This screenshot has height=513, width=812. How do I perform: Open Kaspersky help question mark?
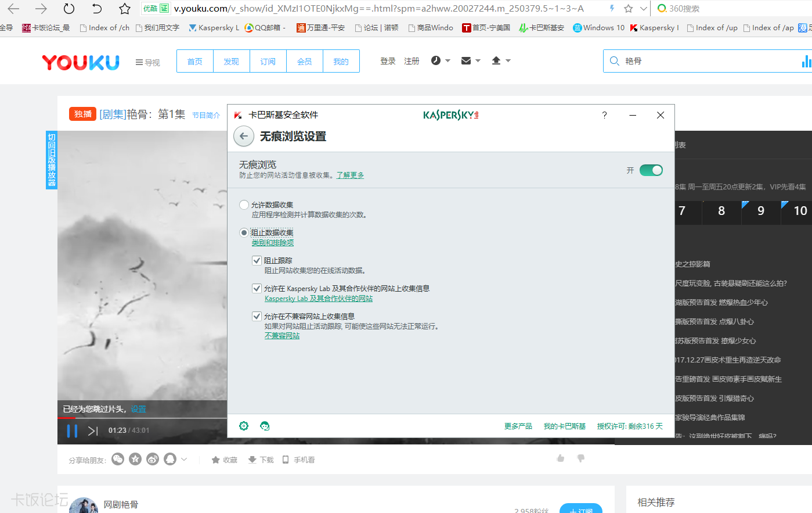pyautogui.click(x=604, y=115)
